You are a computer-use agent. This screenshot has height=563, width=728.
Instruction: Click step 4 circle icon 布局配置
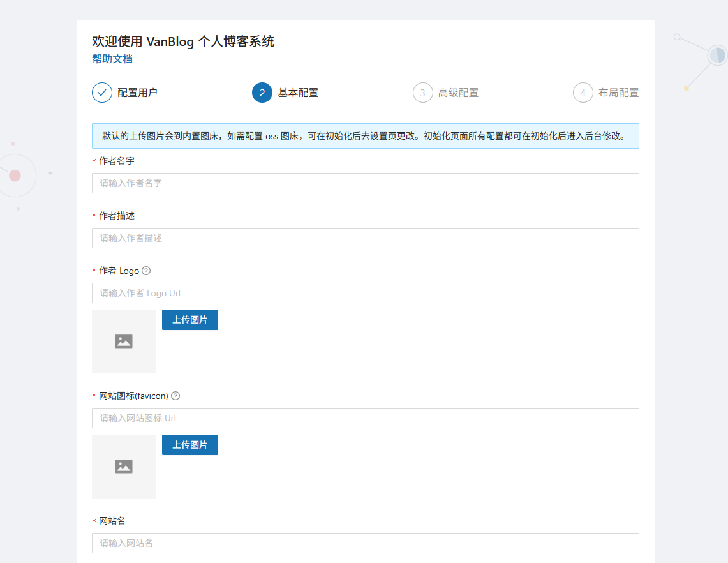583,93
